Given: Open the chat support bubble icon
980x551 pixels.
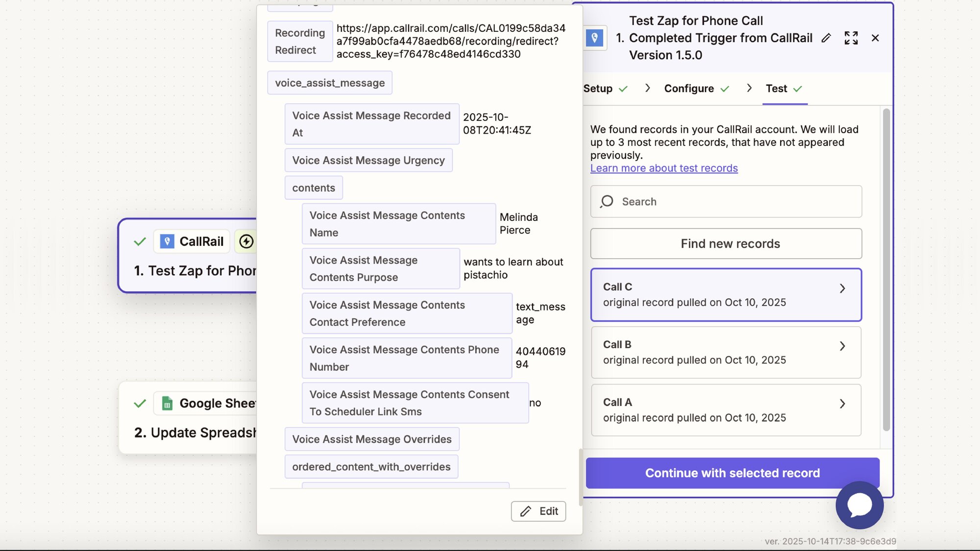Looking at the screenshot, I should [859, 505].
